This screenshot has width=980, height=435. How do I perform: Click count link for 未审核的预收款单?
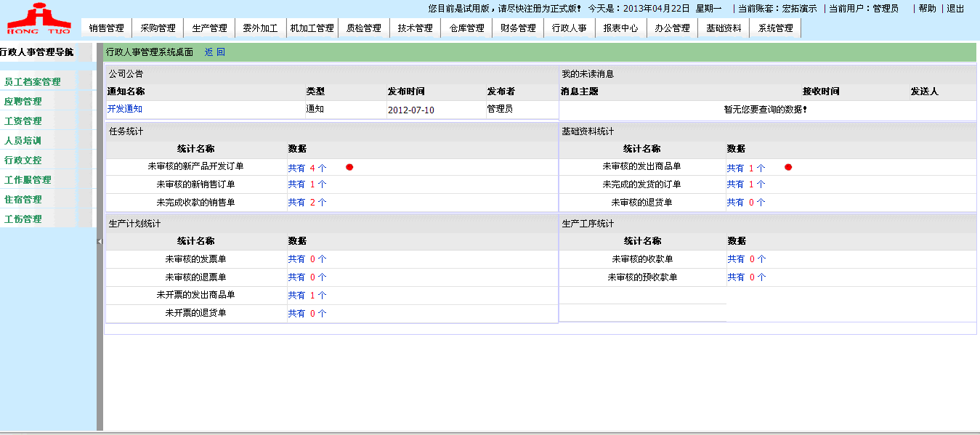(x=747, y=277)
